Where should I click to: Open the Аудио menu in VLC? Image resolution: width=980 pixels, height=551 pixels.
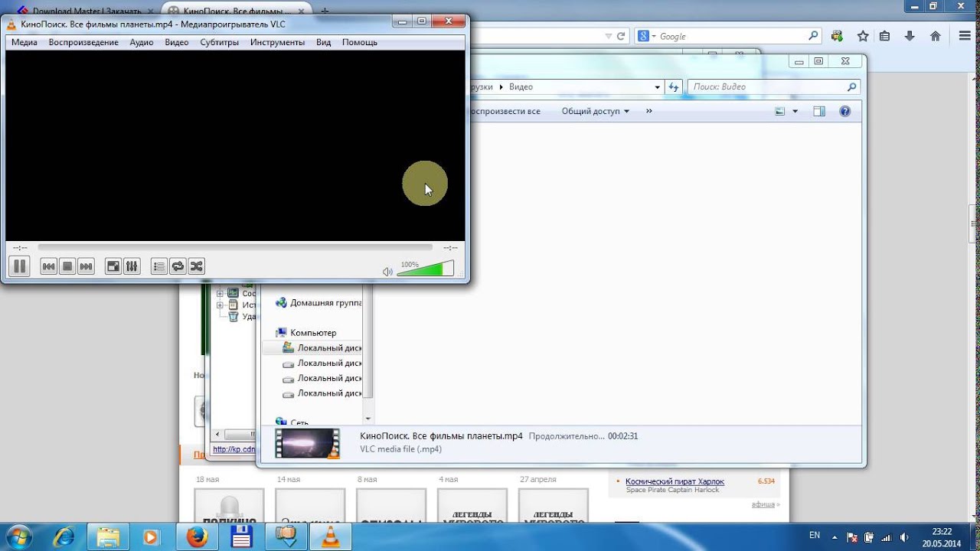[x=142, y=42]
